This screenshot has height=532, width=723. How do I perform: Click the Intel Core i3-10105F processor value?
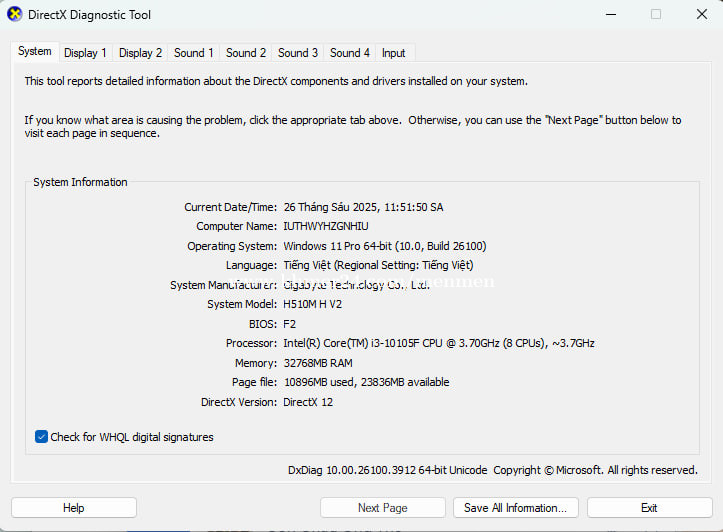click(439, 343)
